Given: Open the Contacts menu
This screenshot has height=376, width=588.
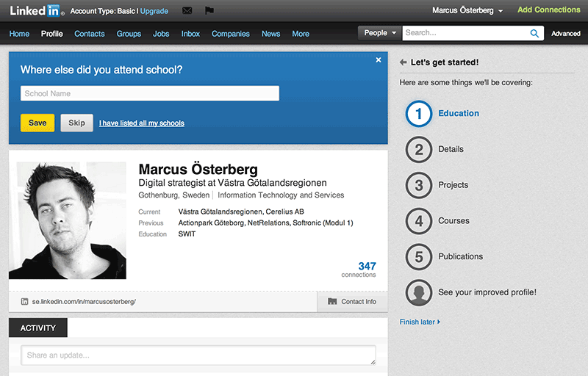Looking at the screenshot, I should (89, 34).
